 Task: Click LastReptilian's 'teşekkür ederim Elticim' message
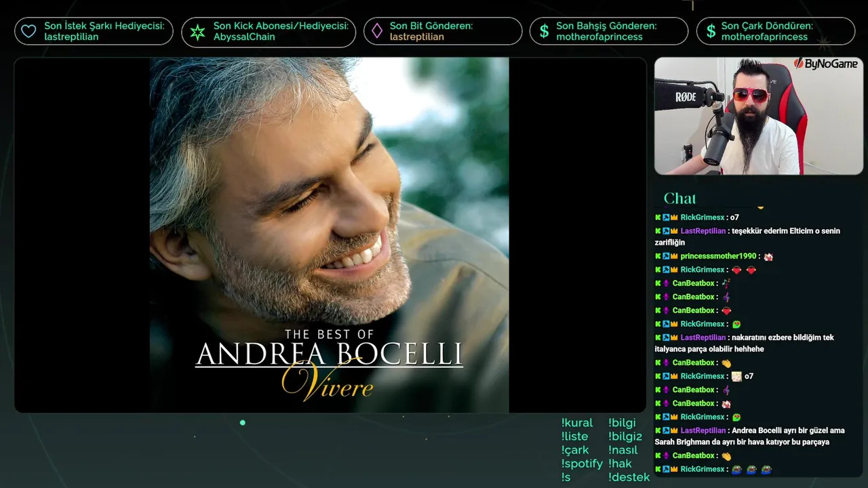747,237
